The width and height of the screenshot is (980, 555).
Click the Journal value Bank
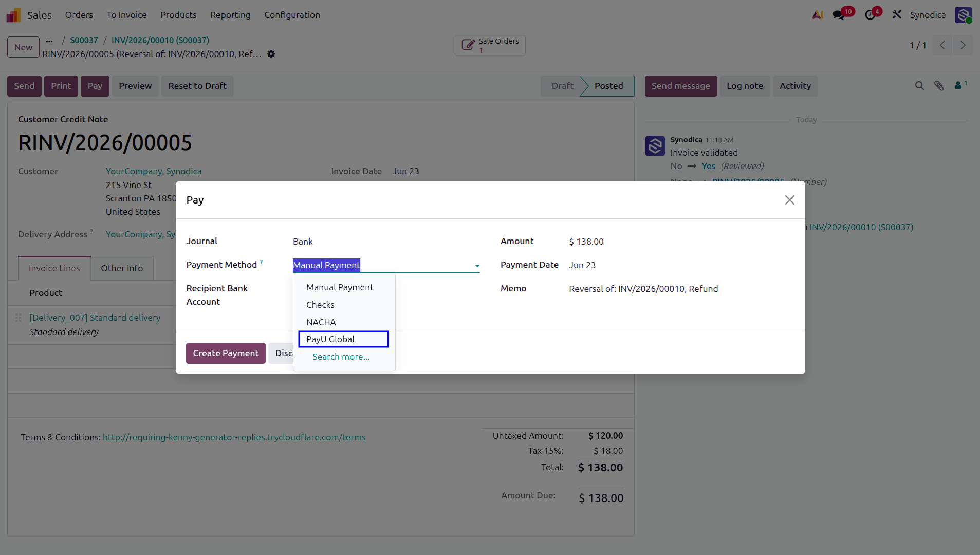(x=303, y=242)
